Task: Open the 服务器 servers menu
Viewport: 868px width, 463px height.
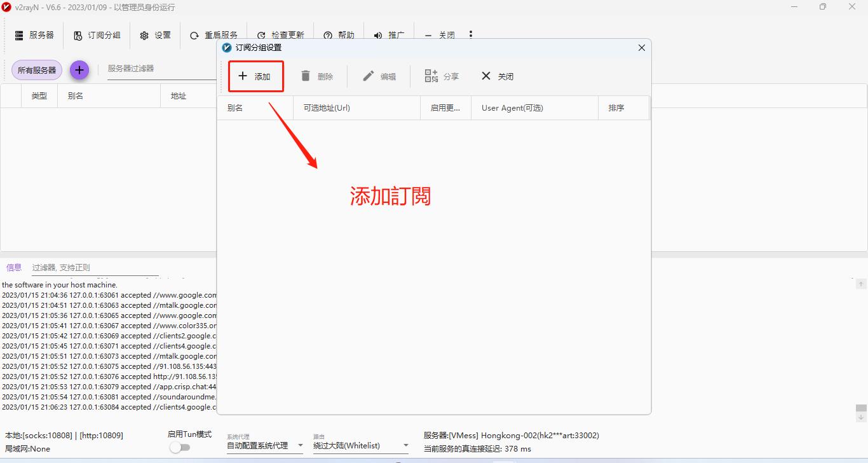Action: (34, 35)
